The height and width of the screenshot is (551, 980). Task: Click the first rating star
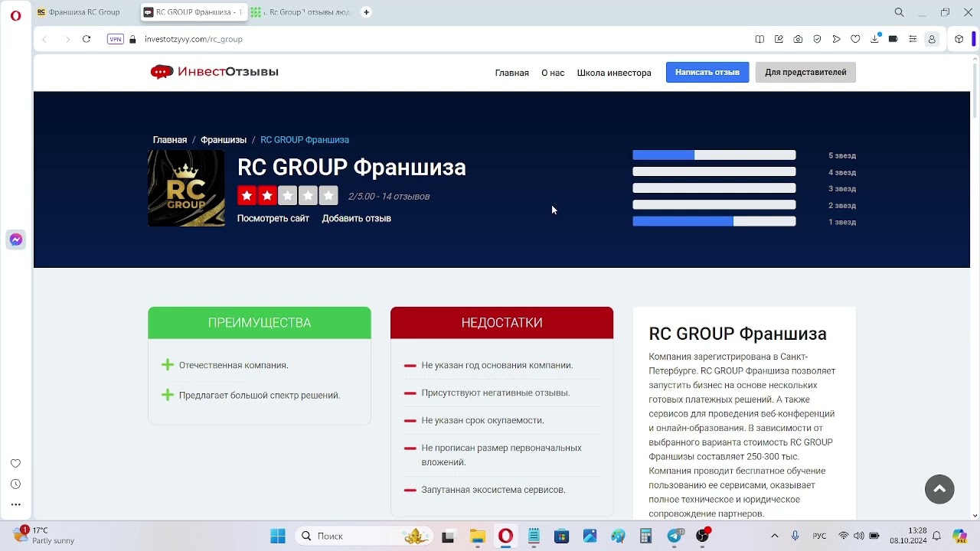[247, 196]
